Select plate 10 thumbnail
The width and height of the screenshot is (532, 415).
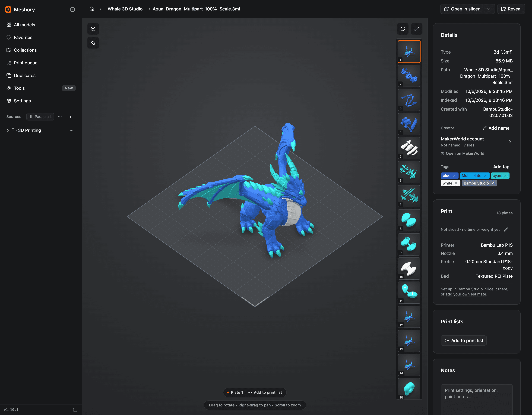409,269
